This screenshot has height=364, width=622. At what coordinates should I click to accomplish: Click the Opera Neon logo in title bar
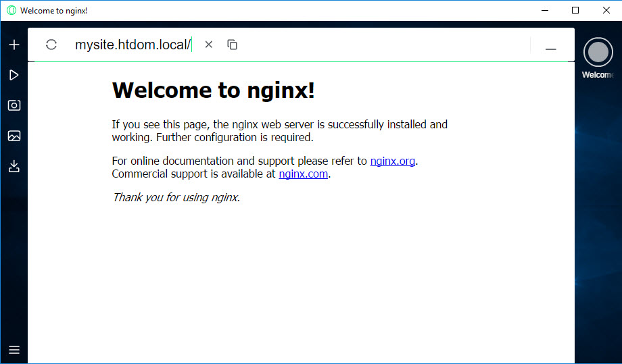(x=11, y=10)
